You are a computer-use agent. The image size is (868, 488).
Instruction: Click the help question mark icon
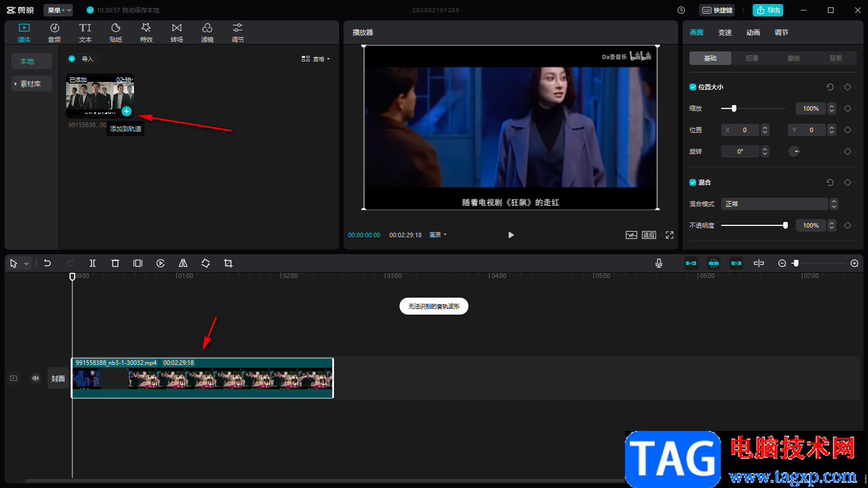tap(681, 10)
